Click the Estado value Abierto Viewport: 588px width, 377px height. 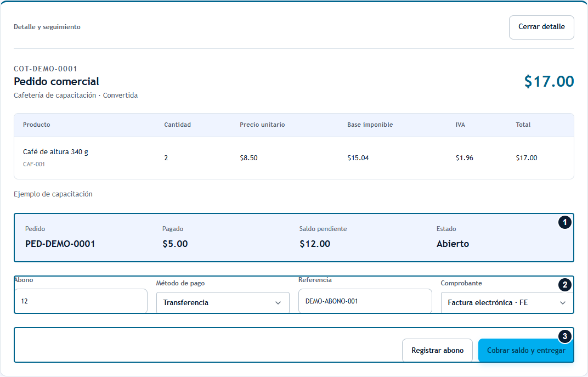pos(453,244)
